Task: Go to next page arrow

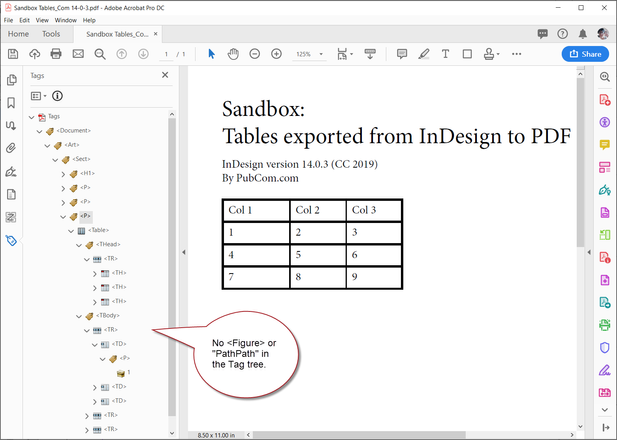Action: coord(143,54)
